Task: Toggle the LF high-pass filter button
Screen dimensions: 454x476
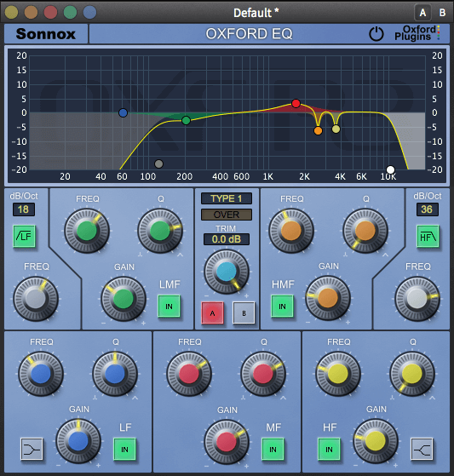Action: click(24, 236)
